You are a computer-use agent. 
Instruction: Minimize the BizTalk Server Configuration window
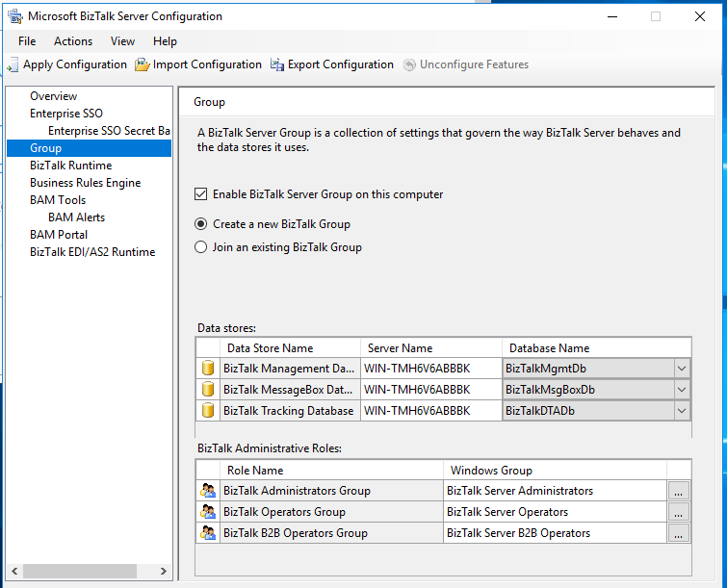[x=612, y=16]
